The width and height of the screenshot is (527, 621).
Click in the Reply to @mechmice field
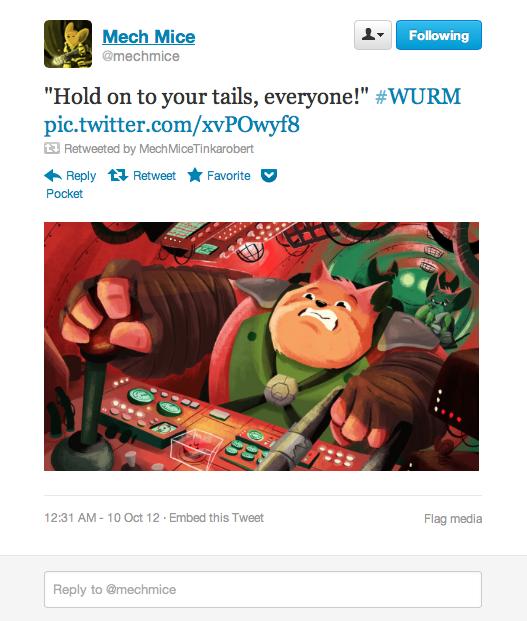(263, 589)
